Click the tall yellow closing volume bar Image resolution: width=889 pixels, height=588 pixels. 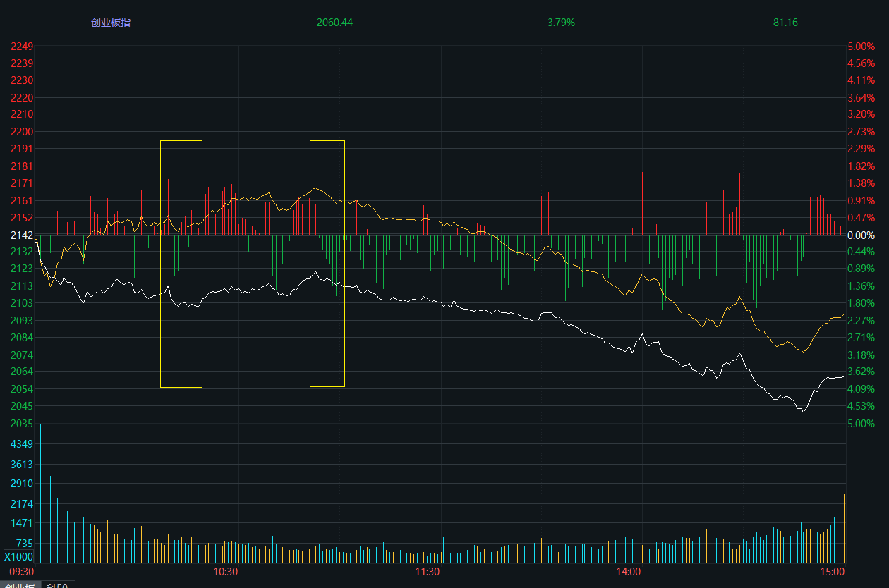pyautogui.click(x=844, y=529)
